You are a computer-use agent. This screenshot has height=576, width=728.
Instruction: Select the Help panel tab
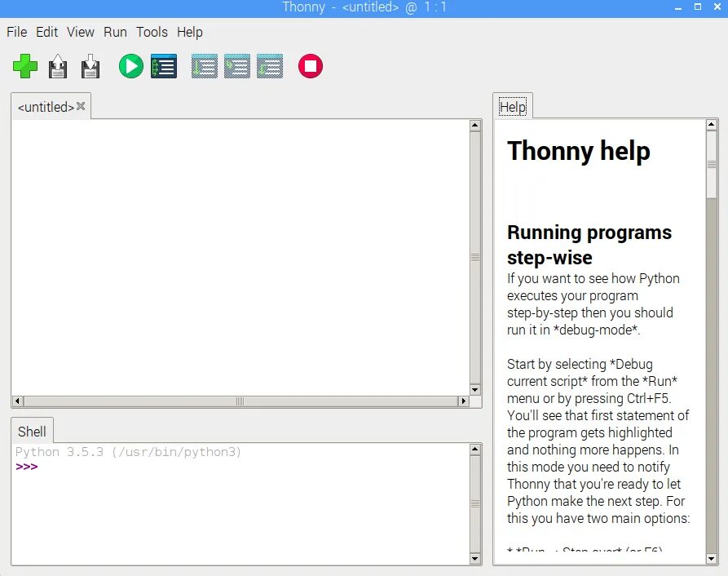(513, 107)
